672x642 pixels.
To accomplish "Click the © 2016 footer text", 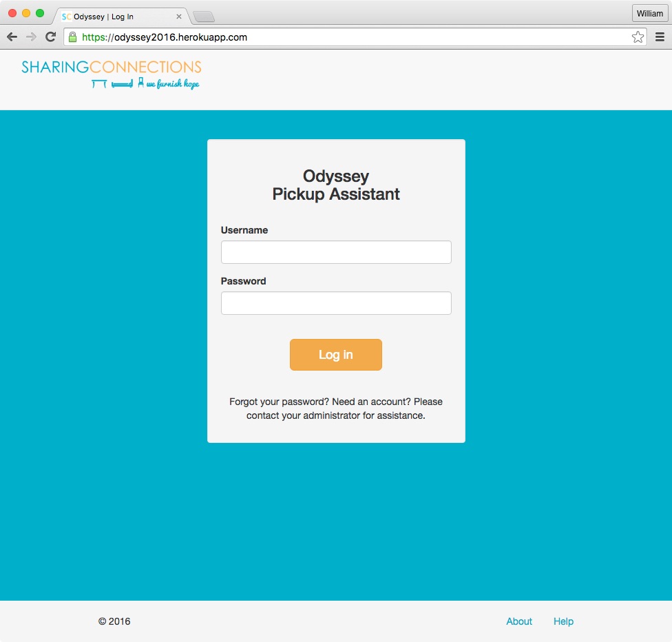I will click(x=114, y=621).
